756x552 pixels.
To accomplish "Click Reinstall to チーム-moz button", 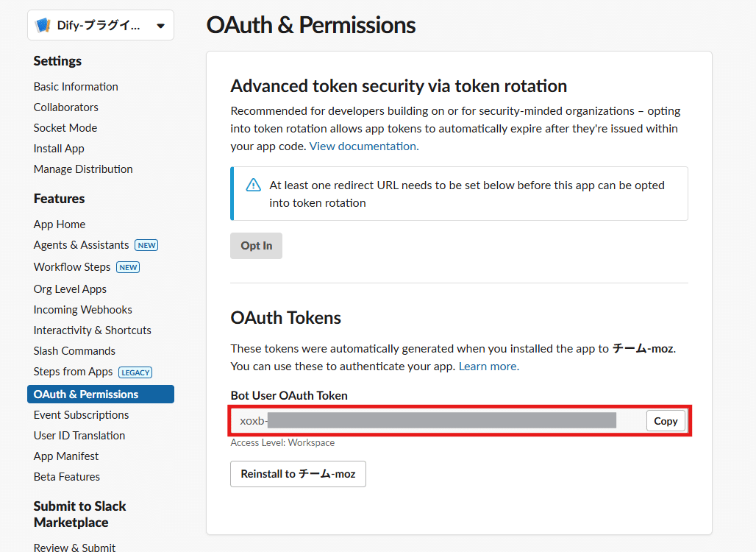I will pyautogui.click(x=298, y=474).
